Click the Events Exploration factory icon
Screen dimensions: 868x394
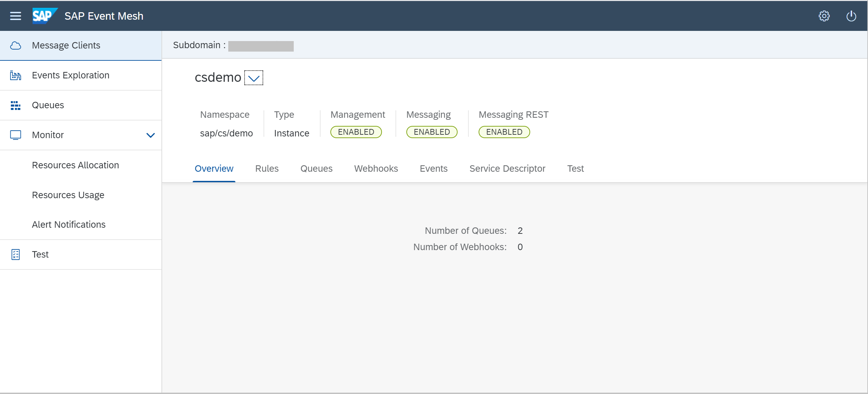[x=16, y=75]
